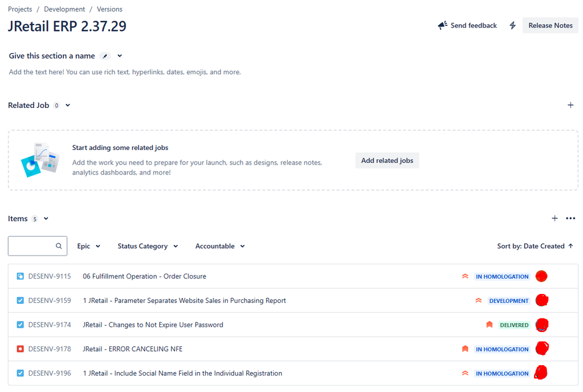The width and height of the screenshot is (583, 392).
Task: Edit the section name with pencil icon
Action: [x=105, y=56]
